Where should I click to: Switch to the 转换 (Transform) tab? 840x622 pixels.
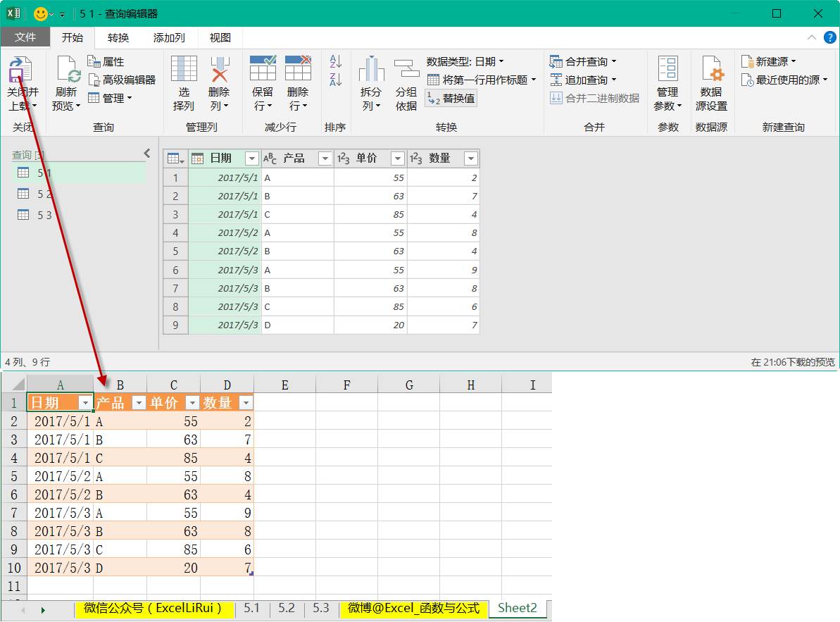click(x=118, y=37)
